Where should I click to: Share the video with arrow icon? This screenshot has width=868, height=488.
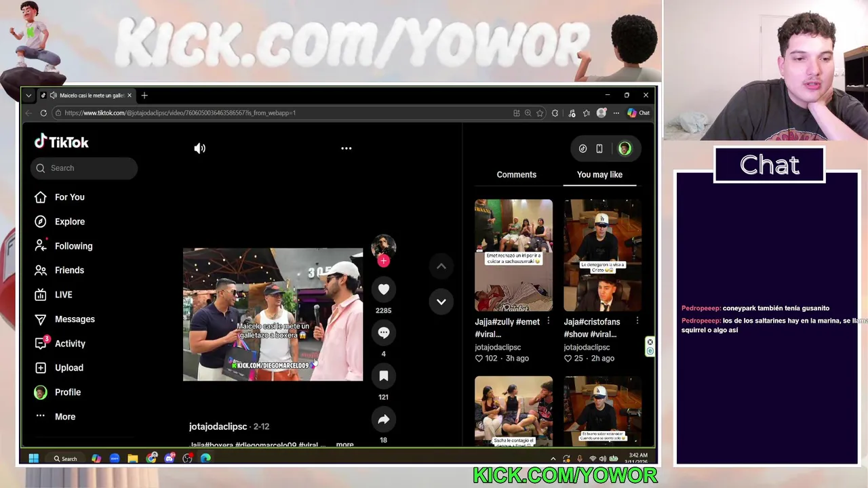tap(384, 420)
